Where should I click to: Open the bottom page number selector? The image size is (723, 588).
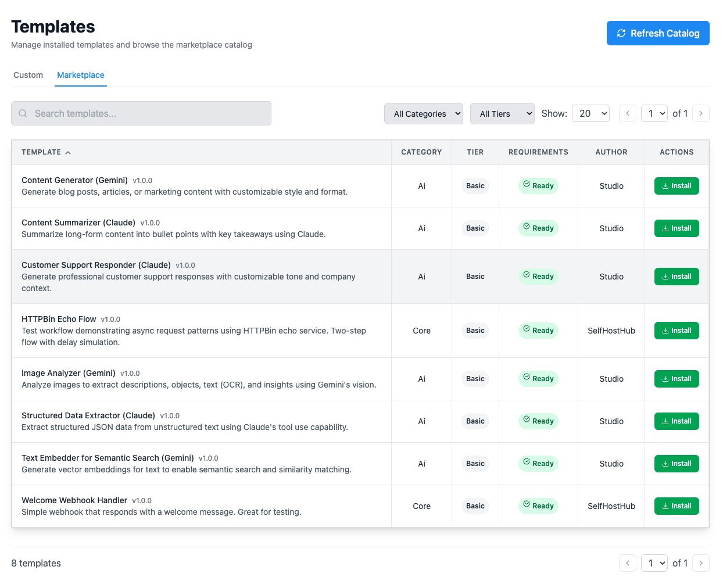654,563
